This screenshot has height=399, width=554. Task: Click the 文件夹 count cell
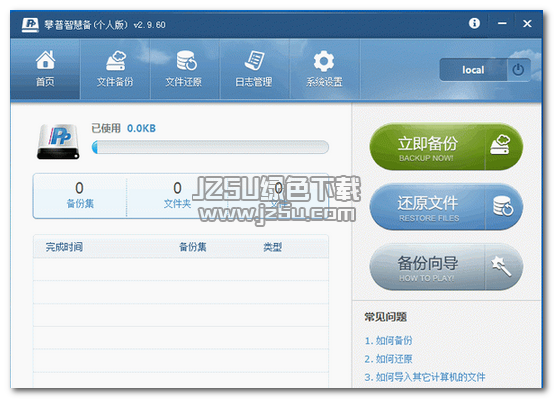(x=177, y=195)
